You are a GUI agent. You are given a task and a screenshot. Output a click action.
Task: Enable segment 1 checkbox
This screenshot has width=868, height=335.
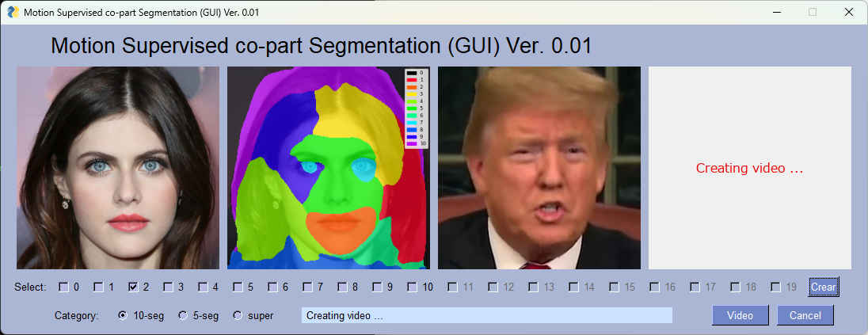(x=98, y=287)
